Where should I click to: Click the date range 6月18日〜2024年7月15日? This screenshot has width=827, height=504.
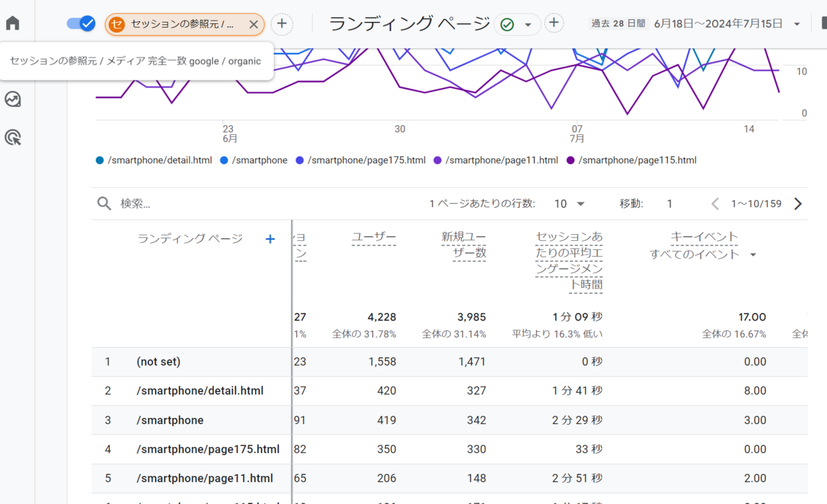pos(718,23)
